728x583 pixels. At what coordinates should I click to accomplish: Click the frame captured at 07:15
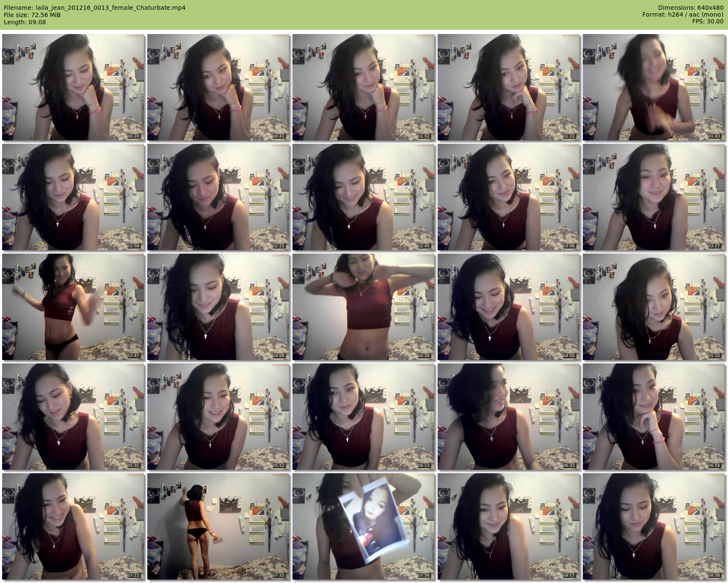click(73, 526)
